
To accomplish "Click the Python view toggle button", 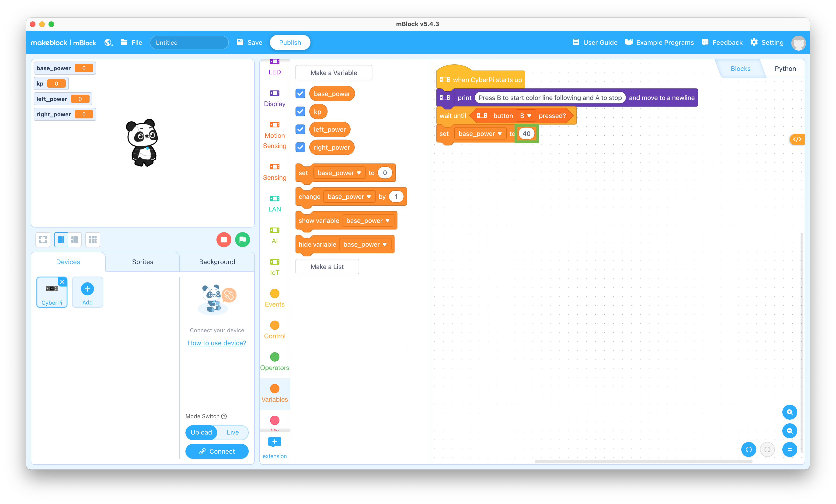I will (786, 68).
